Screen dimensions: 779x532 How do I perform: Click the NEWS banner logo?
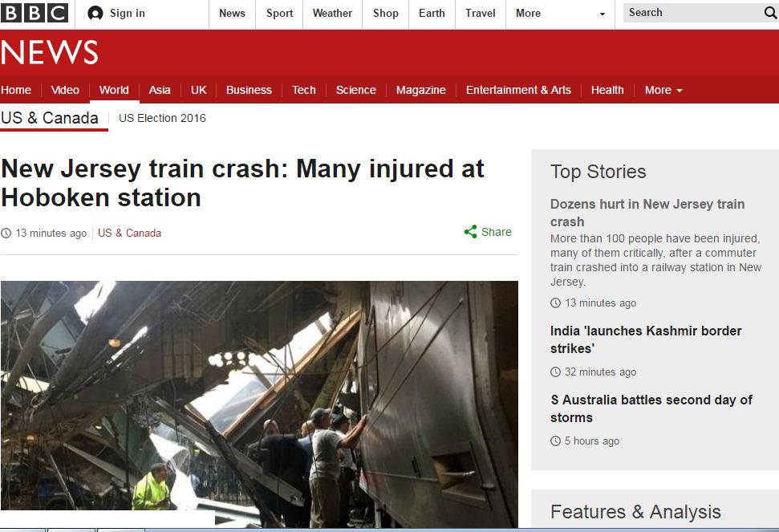pyautogui.click(x=49, y=52)
